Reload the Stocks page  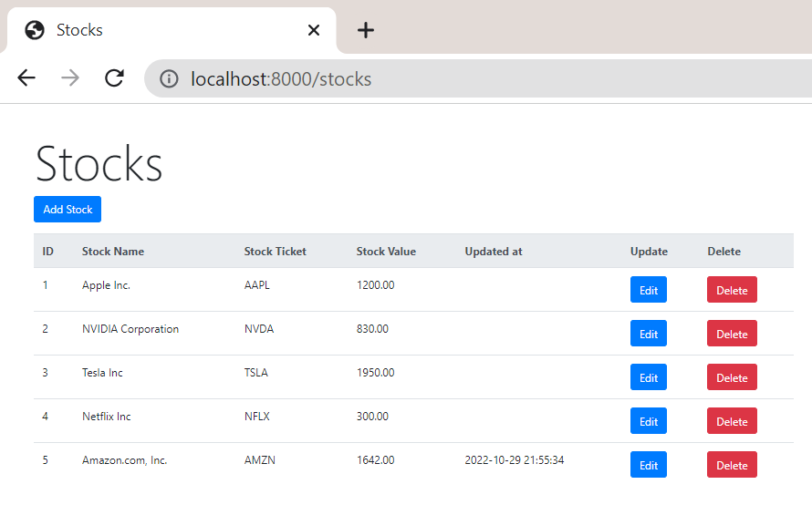[114, 78]
